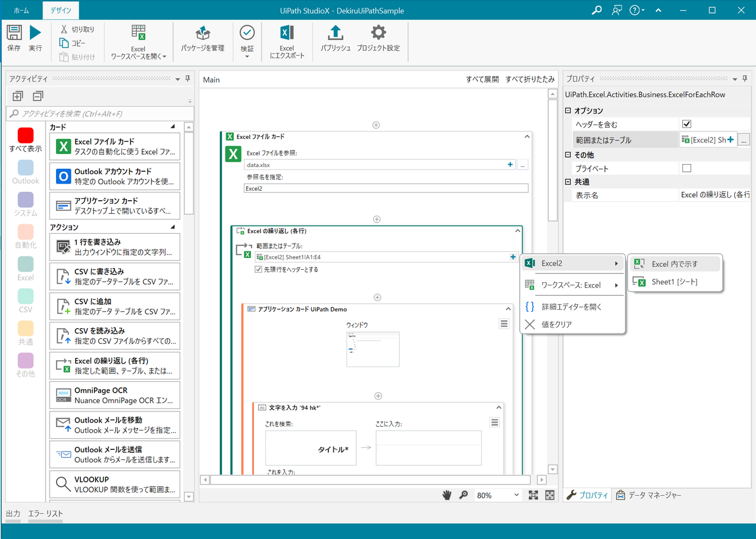This screenshot has height=539, width=756.
Task: Select the Outlook category swatch
Action: click(25, 167)
